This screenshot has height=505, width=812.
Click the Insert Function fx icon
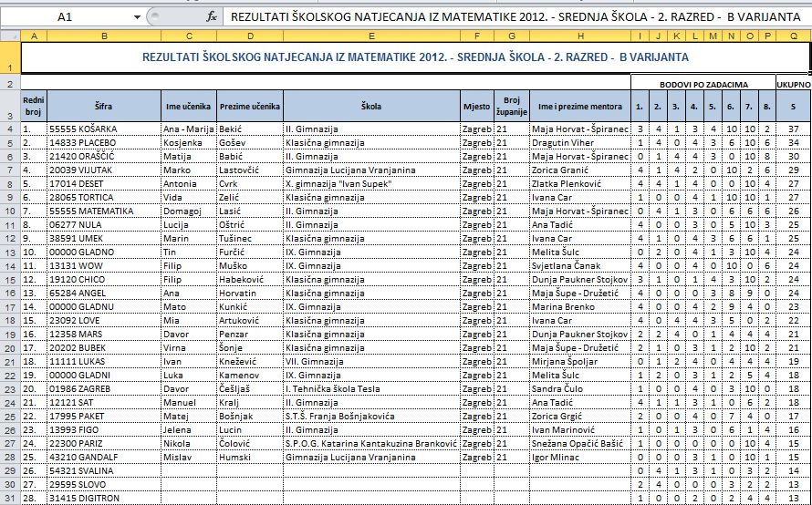click(x=211, y=17)
